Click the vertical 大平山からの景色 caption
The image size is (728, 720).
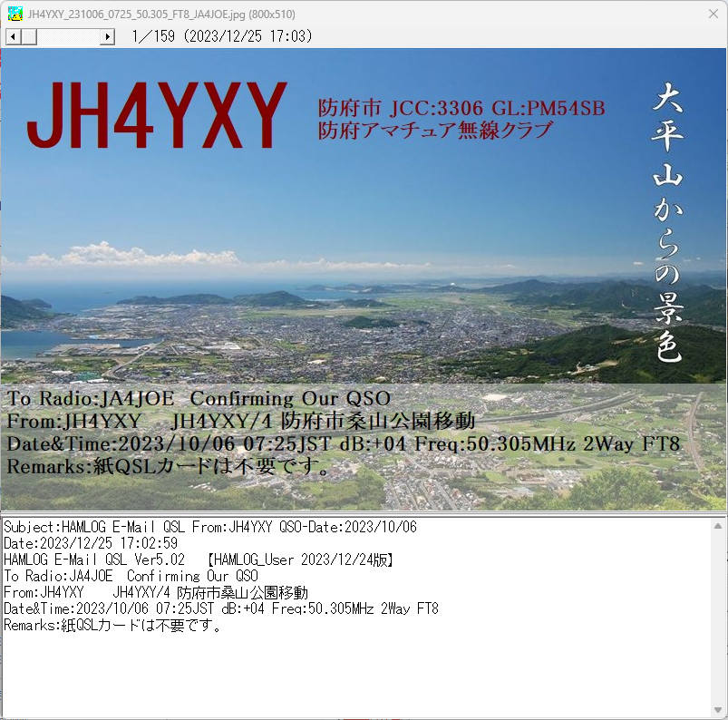coord(667,222)
